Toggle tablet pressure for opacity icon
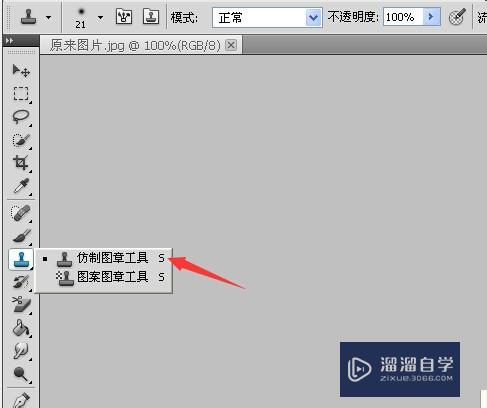The height and width of the screenshot is (408, 487). 457,17
